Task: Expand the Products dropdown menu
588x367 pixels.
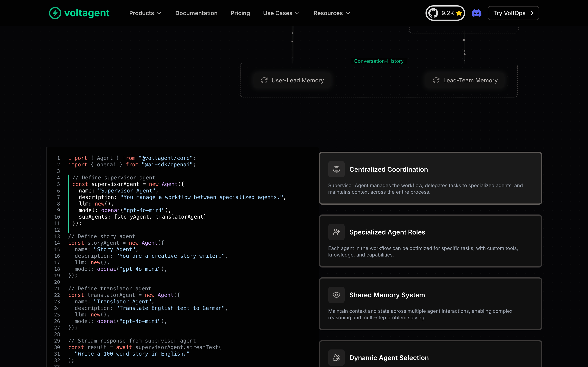Action: coord(145,13)
